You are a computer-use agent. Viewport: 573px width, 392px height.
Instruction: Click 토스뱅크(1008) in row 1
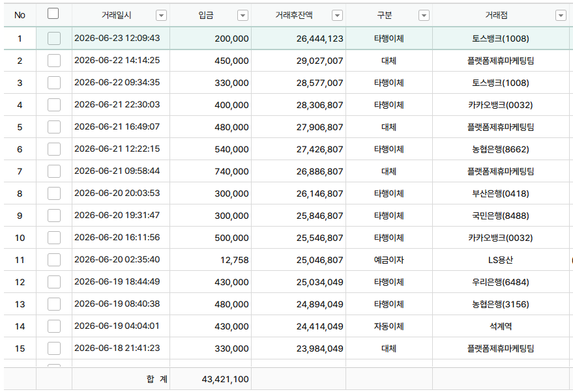tap(500, 38)
